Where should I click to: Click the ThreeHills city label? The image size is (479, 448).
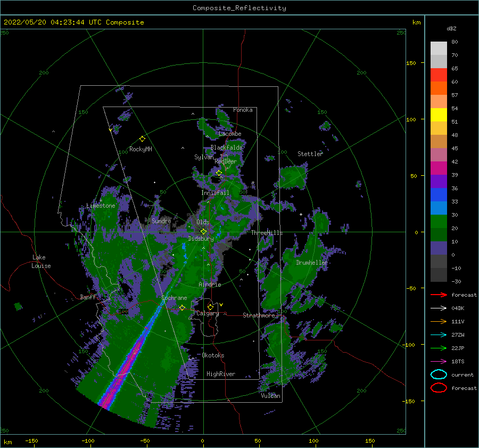click(x=267, y=233)
